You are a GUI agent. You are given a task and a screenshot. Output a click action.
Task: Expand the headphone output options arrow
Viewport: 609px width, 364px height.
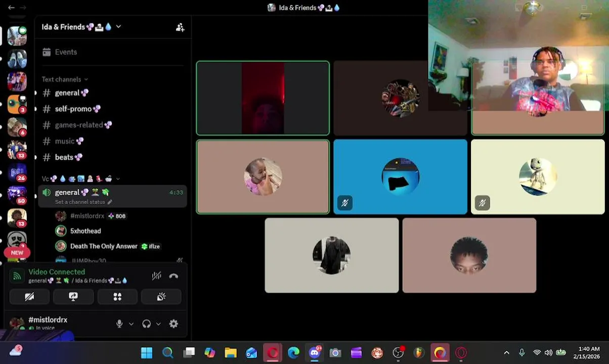click(158, 324)
